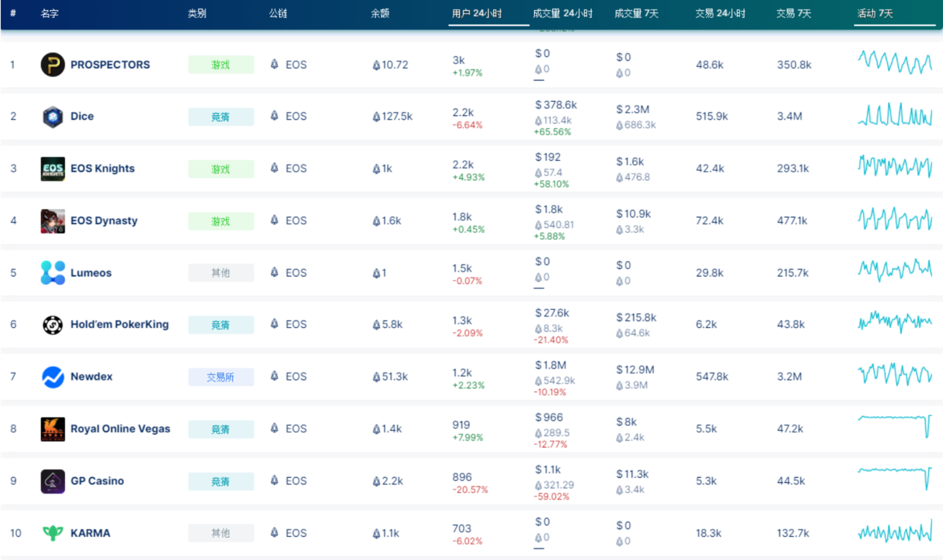943x560 pixels.
Task: Open the Lumeos name link
Action: [x=91, y=273]
